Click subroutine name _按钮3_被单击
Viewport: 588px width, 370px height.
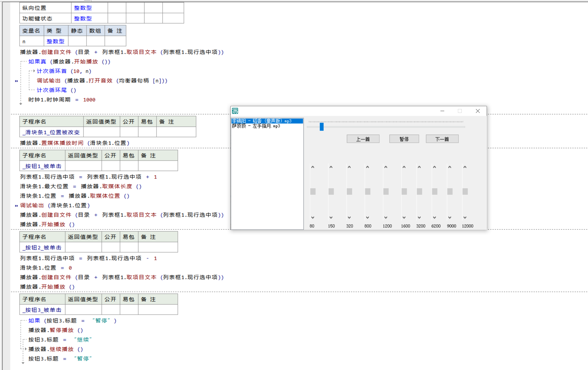(x=42, y=310)
